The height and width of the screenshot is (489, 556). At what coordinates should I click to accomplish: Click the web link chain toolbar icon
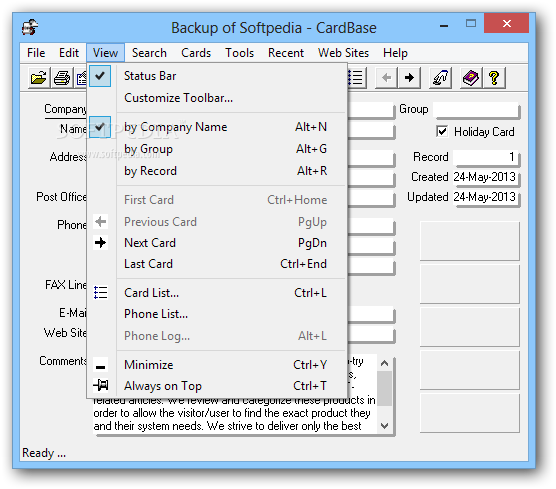pos(440,78)
